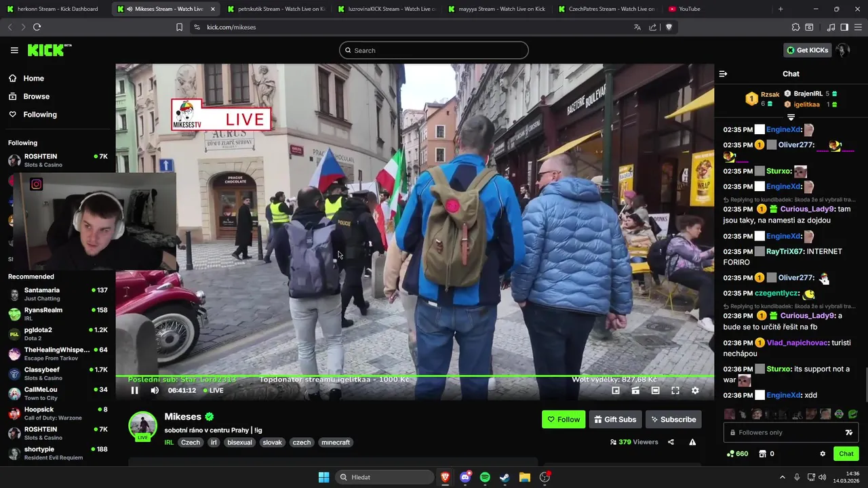868x488 pixels.
Task: Open the user profile avatar menu
Action: [843, 50]
